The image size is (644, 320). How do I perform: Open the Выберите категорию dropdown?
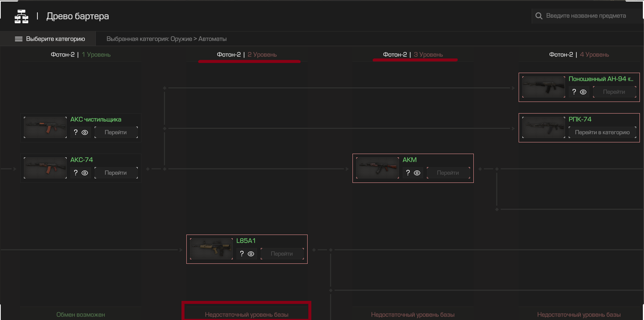(48, 39)
